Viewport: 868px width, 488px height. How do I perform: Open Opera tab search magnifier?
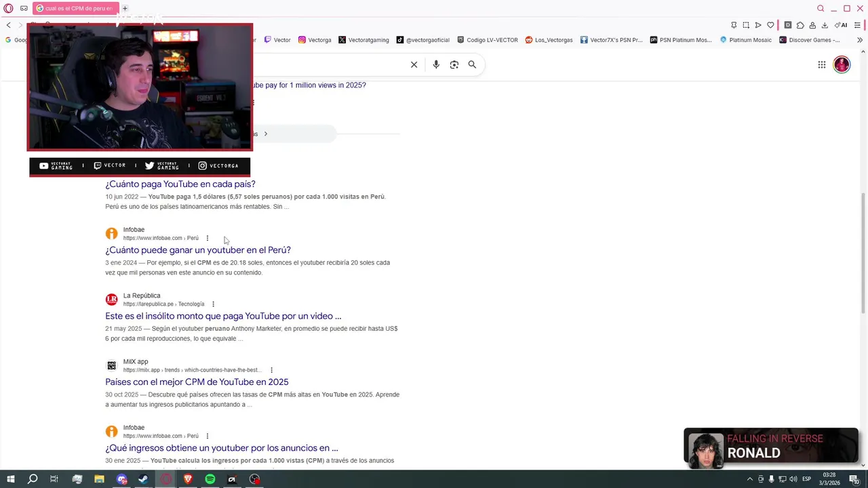821,8
